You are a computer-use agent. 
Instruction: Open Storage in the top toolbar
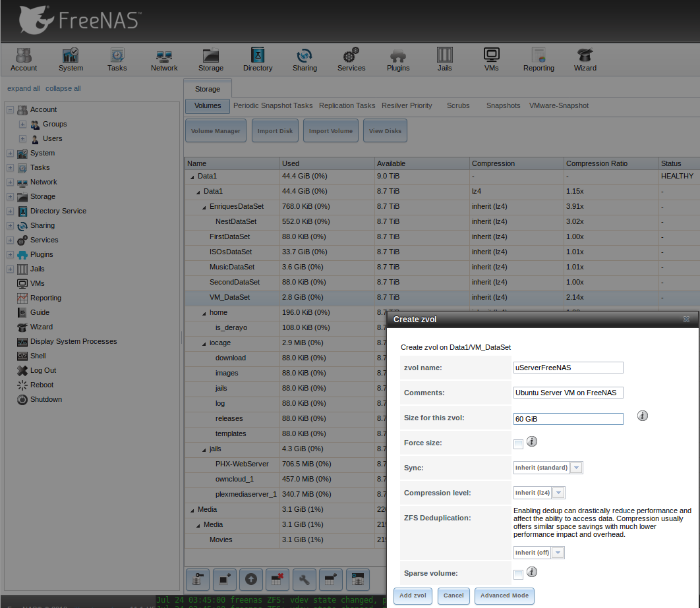211,60
